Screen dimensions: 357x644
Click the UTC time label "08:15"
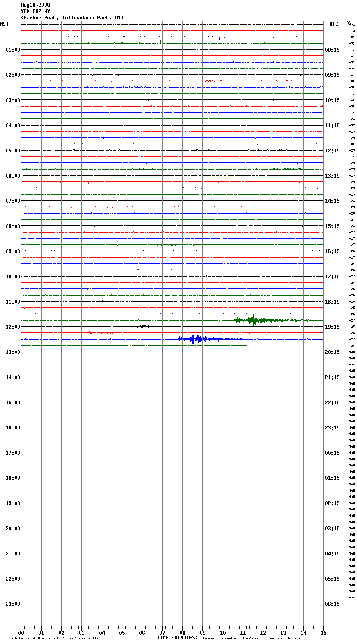[332, 50]
